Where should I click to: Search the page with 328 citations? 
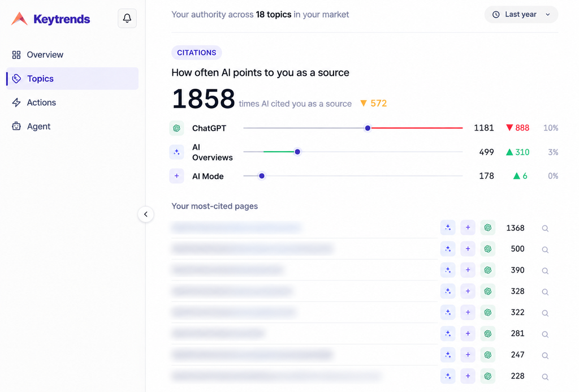coord(545,292)
